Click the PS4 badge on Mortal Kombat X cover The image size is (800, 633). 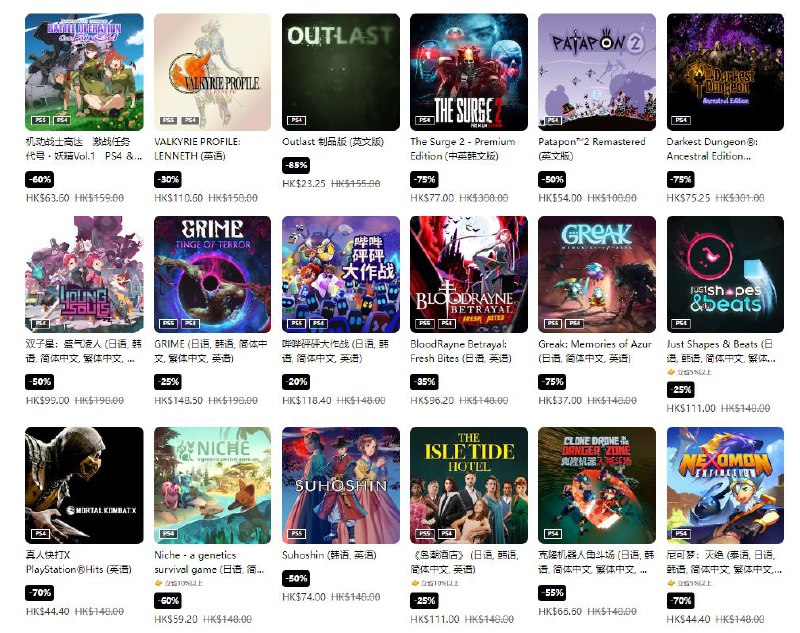pos(41,534)
